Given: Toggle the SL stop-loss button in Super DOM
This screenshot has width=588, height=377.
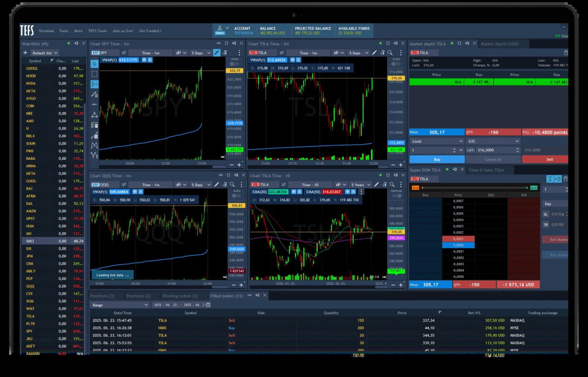Looking at the screenshot, I should click(546, 214).
